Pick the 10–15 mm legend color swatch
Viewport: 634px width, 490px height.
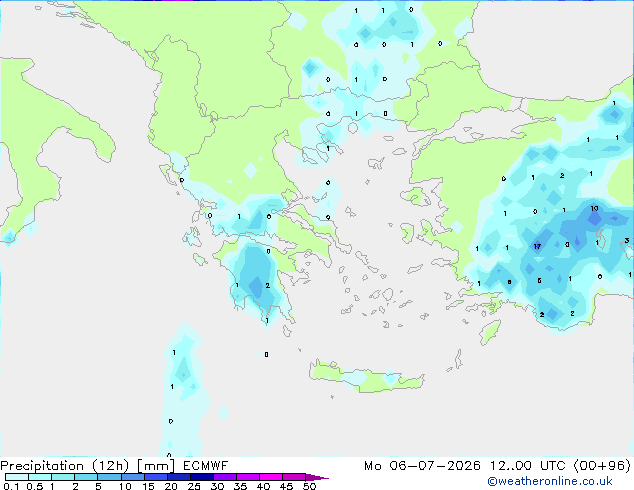(x=132, y=477)
